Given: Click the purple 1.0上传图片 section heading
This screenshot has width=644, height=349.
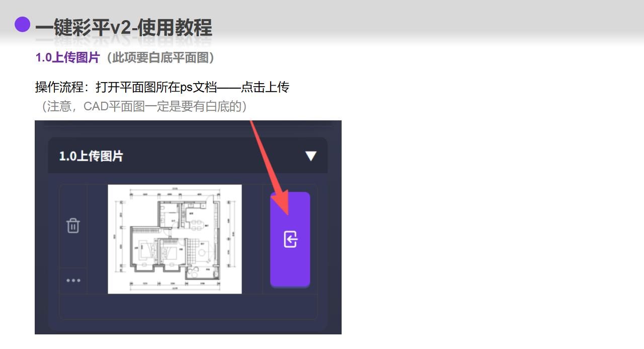Looking at the screenshot, I should pyautogui.click(x=67, y=57).
